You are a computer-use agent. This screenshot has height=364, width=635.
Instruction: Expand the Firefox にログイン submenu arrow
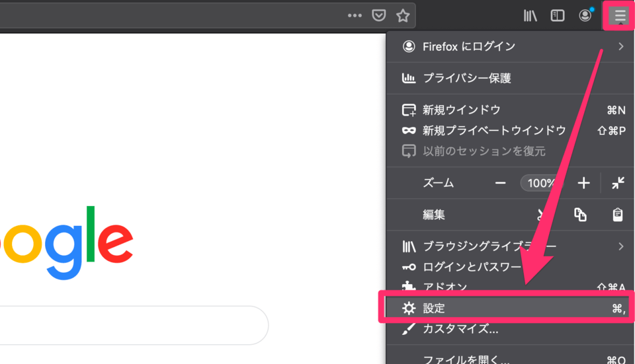621,46
